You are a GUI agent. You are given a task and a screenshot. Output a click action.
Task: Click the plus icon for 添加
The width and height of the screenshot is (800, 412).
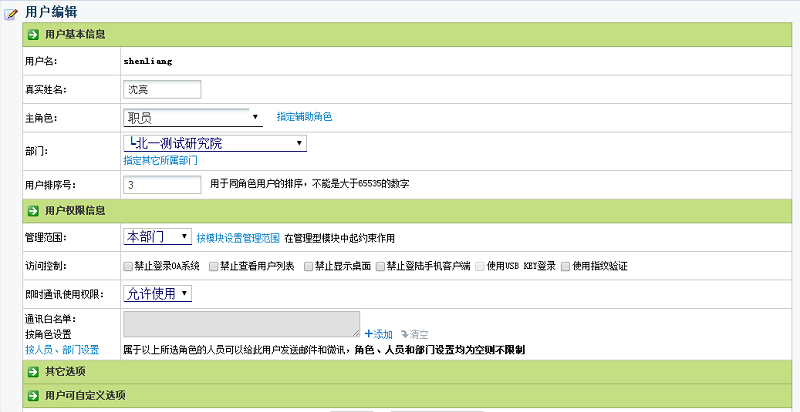click(x=368, y=334)
